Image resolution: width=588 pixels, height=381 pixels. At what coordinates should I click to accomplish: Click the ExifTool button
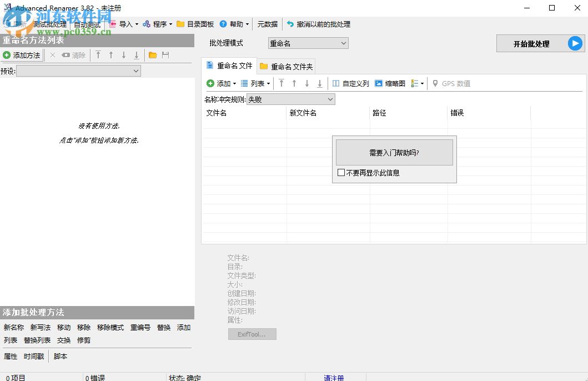(x=252, y=334)
